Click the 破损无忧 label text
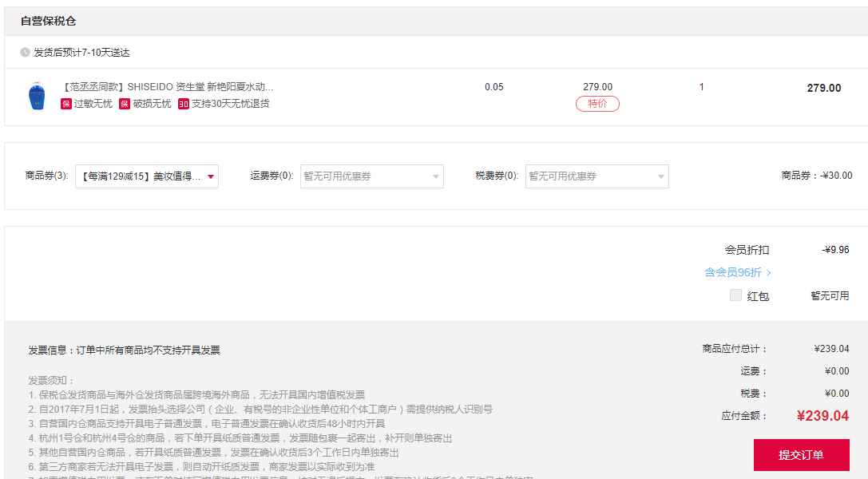The width and height of the screenshot is (868, 479). point(152,104)
